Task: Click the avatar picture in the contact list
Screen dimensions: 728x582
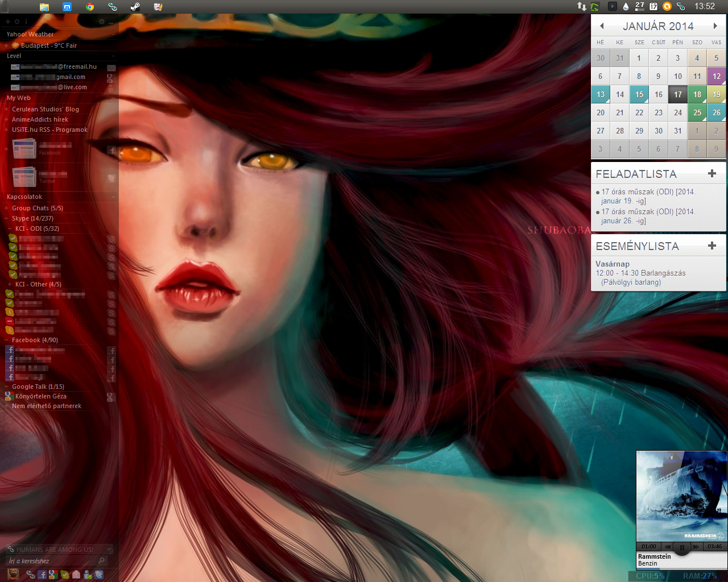Action: point(13,574)
